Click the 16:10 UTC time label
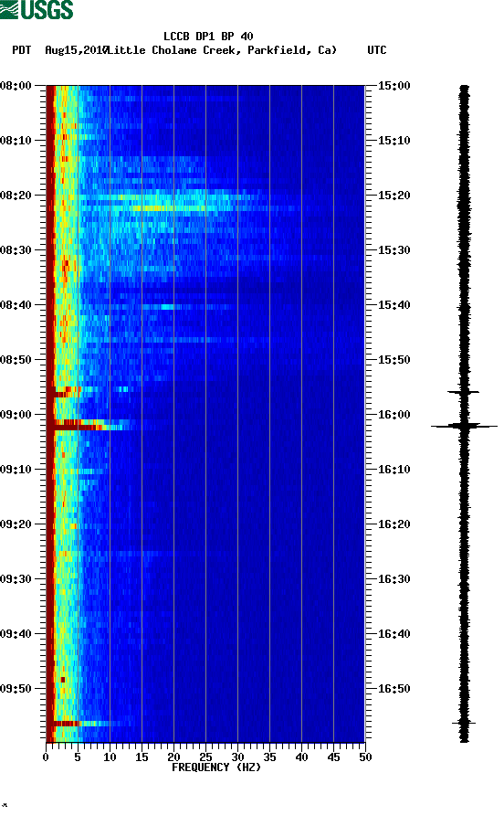Viewport: 504px width, 815px height. click(394, 470)
